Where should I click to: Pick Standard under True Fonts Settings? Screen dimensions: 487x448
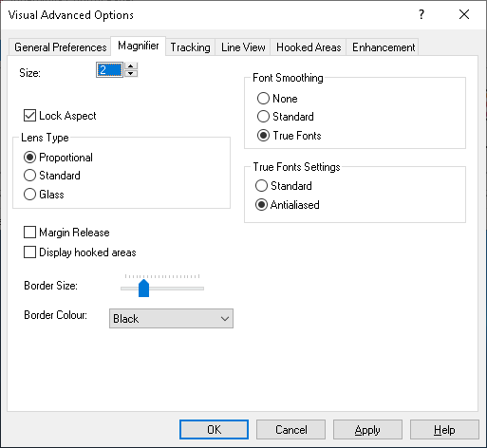(261, 185)
